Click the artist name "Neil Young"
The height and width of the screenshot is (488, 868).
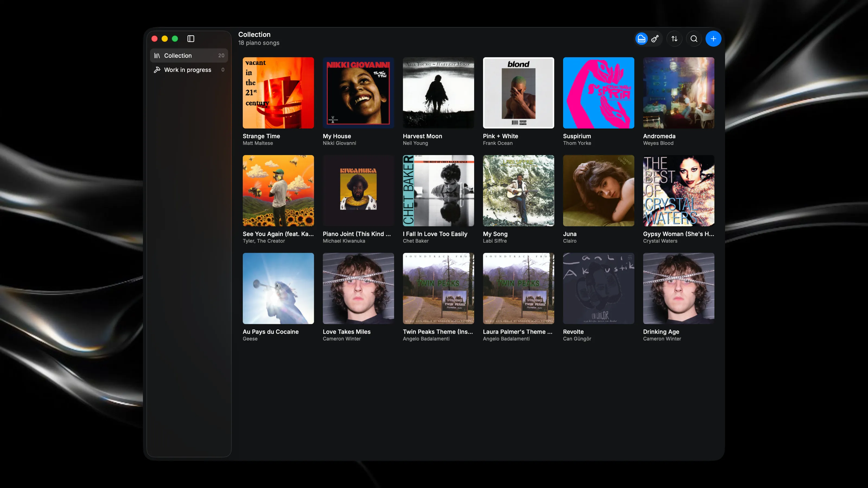pos(415,143)
